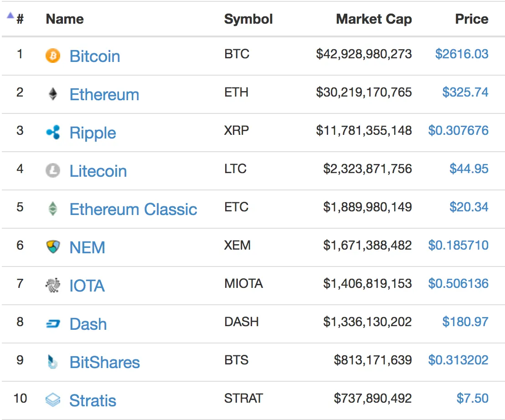Open the Bitcoin name link
Image resolution: width=505 pixels, height=420 pixels.
click(95, 56)
